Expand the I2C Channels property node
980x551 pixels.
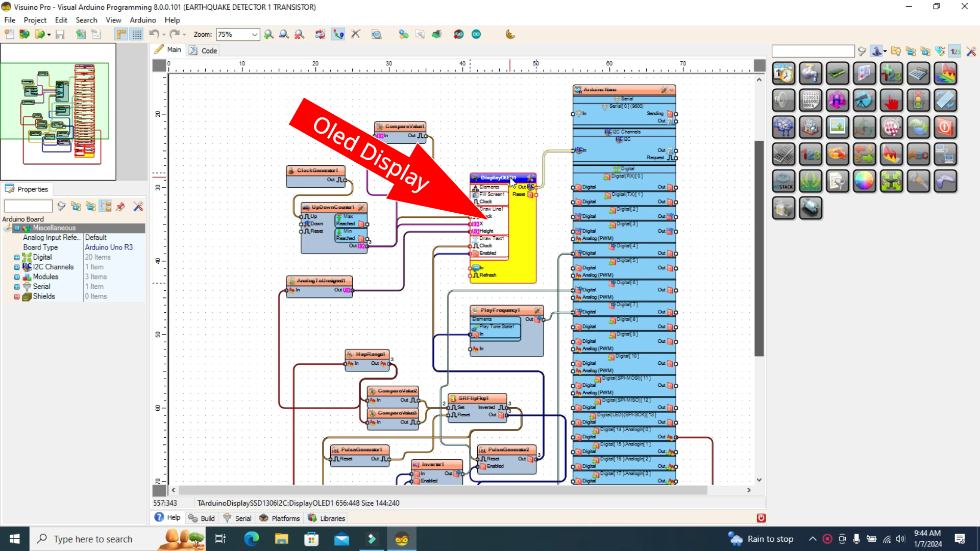tap(16, 267)
